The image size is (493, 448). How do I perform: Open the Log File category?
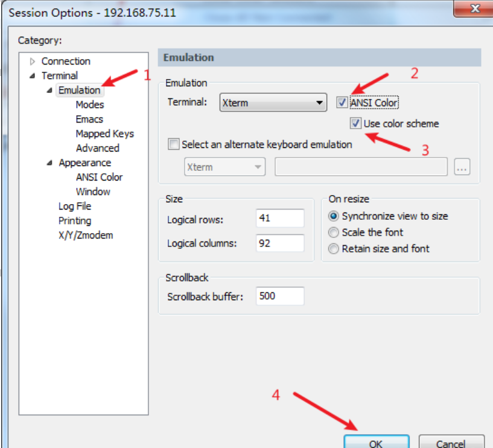75,206
